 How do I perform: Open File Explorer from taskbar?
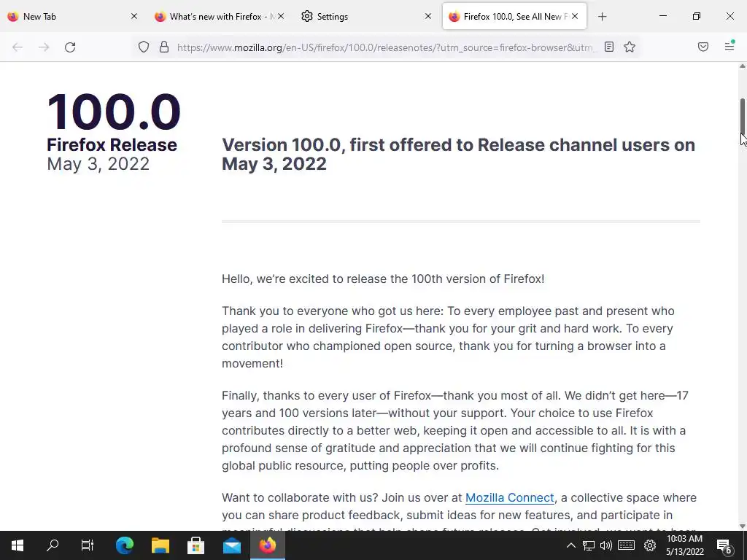(160, 545)
